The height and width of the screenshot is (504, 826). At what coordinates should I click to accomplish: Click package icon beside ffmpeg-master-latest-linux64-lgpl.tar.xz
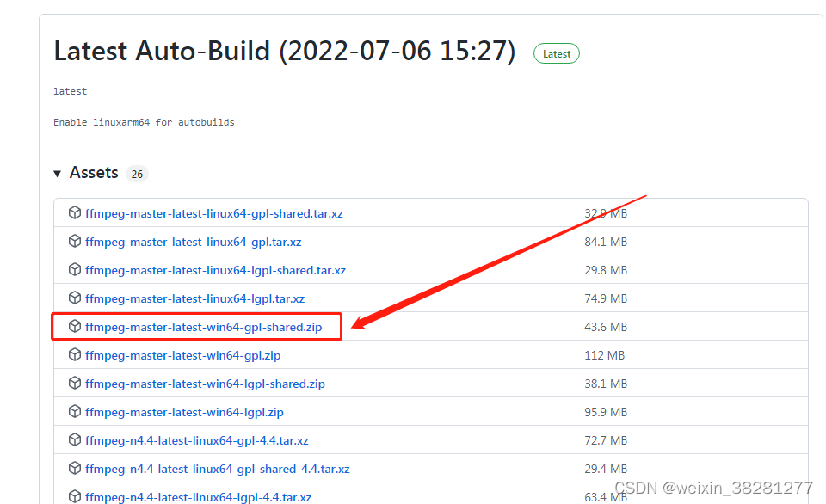click(75, 298)
